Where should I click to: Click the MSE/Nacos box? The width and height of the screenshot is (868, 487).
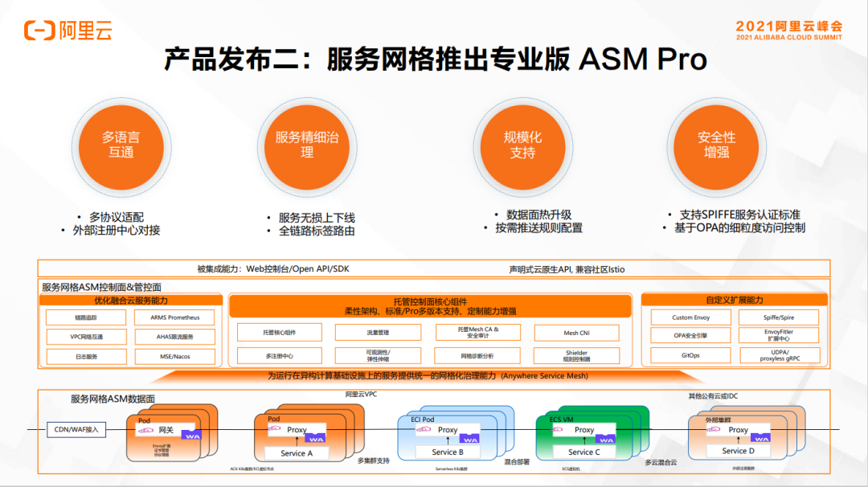175,356
